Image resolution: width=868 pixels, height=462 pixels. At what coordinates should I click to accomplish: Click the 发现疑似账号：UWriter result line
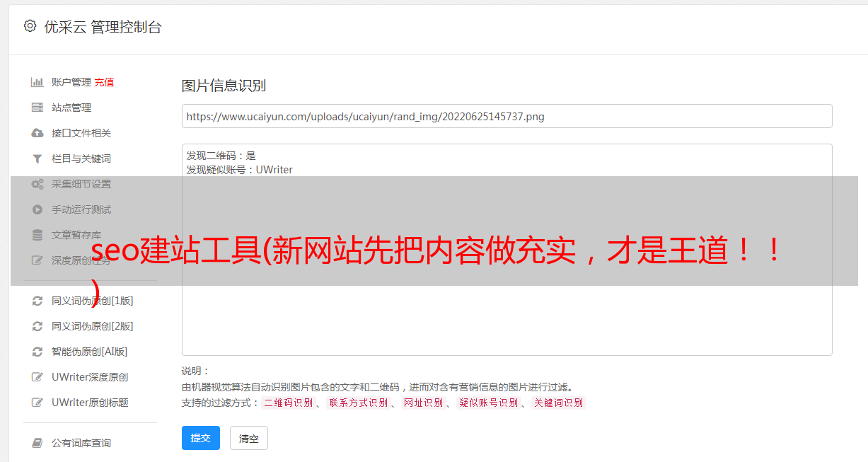tap(239, 170)
